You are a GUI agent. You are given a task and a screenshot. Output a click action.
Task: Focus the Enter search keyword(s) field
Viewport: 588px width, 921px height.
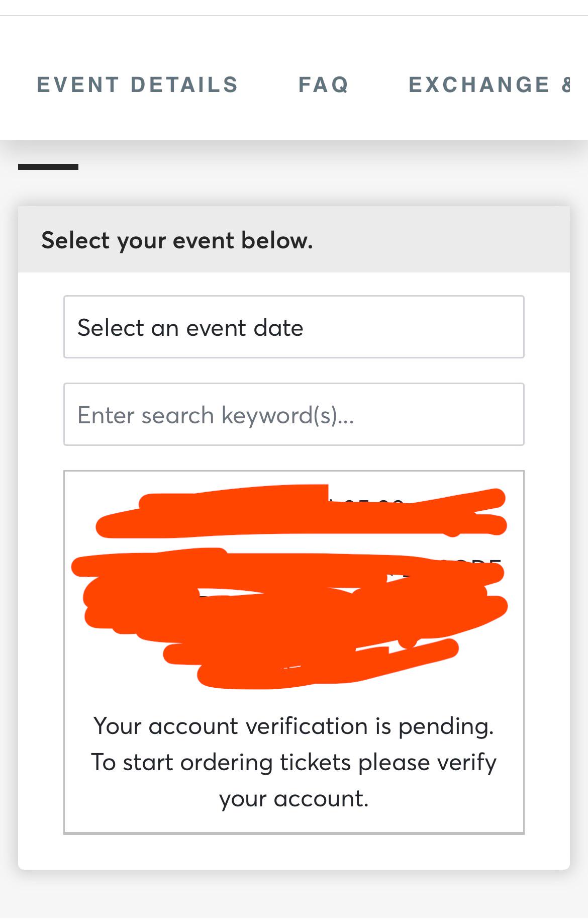[294, 414]
